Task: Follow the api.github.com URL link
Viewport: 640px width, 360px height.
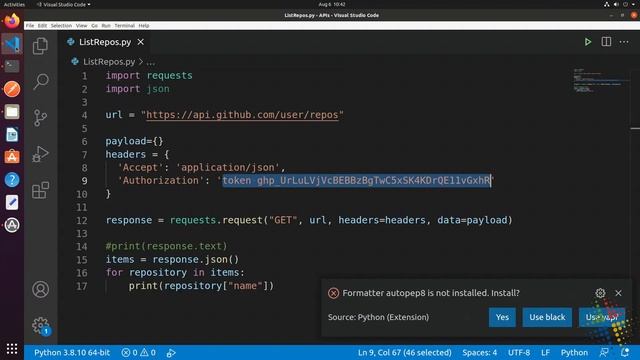Action: (x=242, y=115)
